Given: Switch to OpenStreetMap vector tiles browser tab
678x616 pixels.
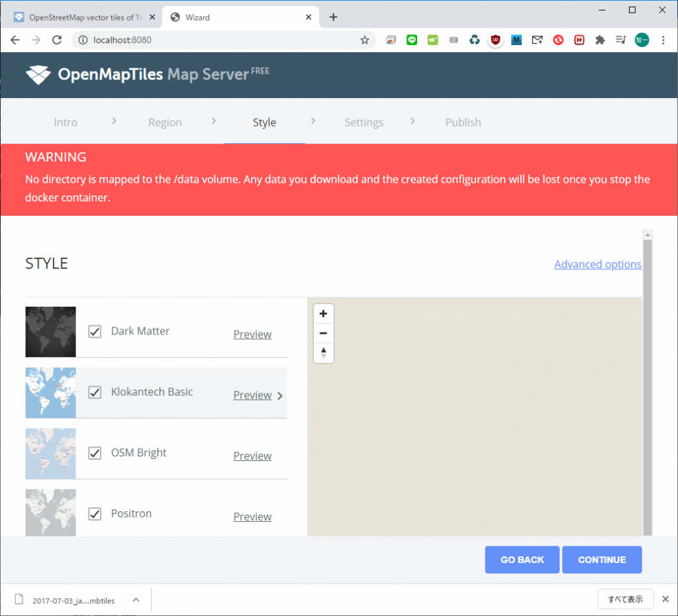Looking at the screenshot, I should 83,17.
